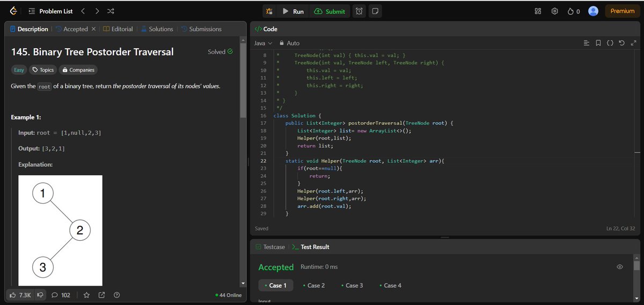Reset code to default arrow icon

point(622,43)
